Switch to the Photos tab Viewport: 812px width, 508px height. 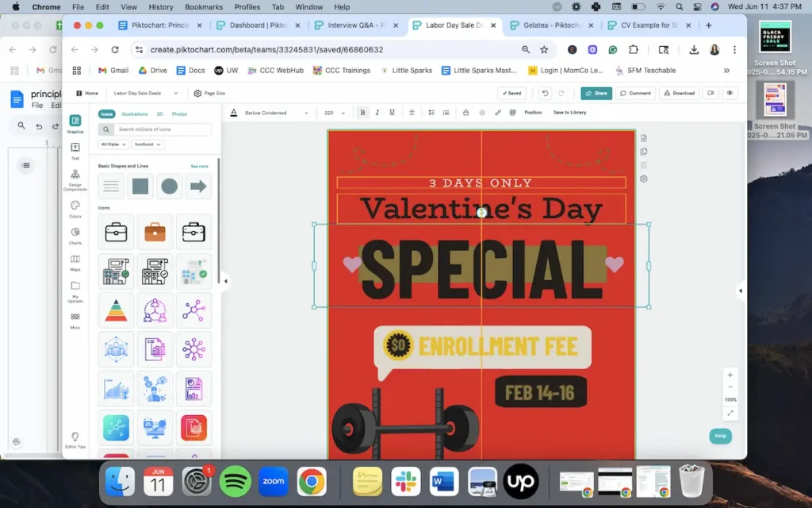point(179,114)
